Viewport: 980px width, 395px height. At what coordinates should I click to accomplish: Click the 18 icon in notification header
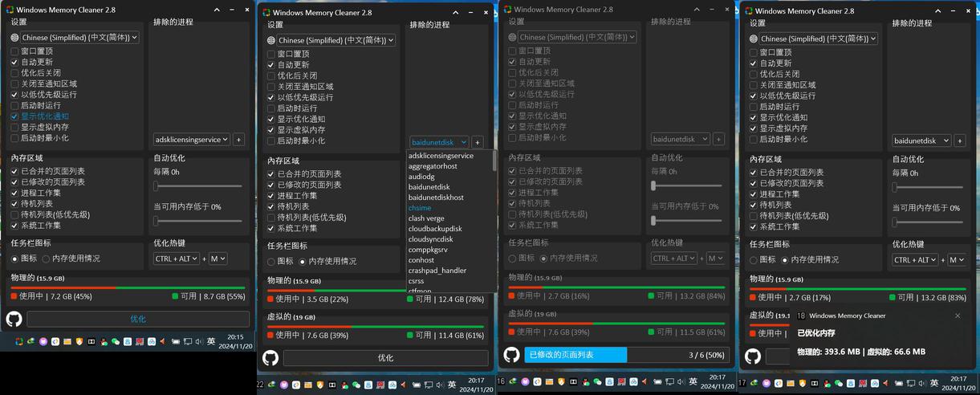click(x=802, y=316)
